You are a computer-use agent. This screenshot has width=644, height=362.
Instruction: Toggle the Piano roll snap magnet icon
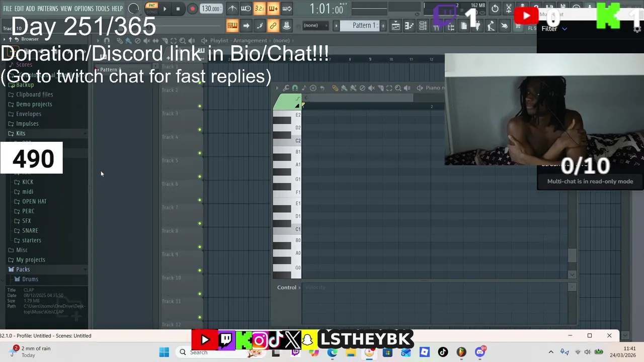tap(295, 88)
